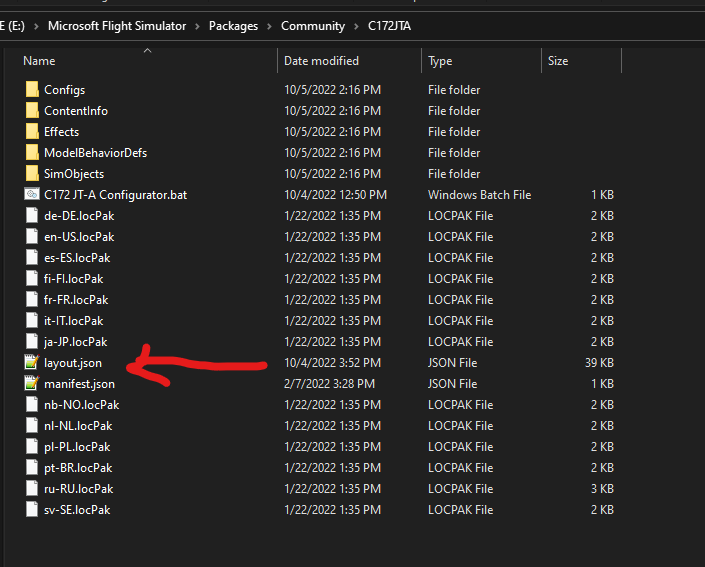Click the E: drive breadcrumb segment

[12, 26]
